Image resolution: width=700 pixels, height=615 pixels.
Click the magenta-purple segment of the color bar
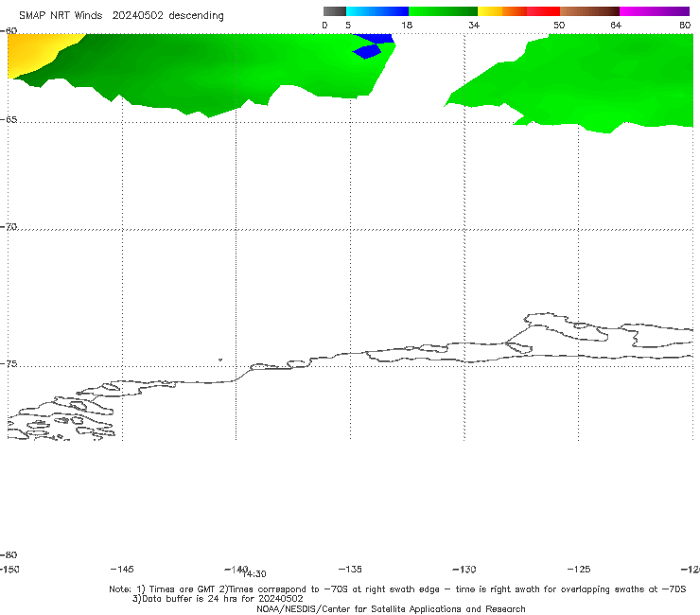click(655, 11)
